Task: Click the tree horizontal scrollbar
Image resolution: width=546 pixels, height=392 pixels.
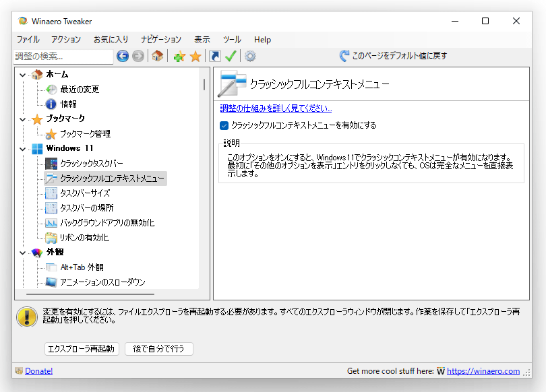Action: click(90, 294)
